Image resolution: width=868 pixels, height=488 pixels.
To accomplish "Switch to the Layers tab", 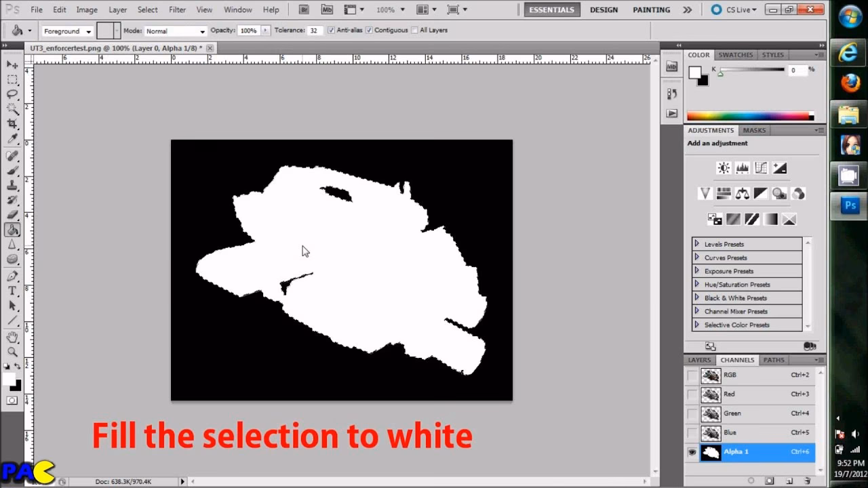I will tap(699, 360).
